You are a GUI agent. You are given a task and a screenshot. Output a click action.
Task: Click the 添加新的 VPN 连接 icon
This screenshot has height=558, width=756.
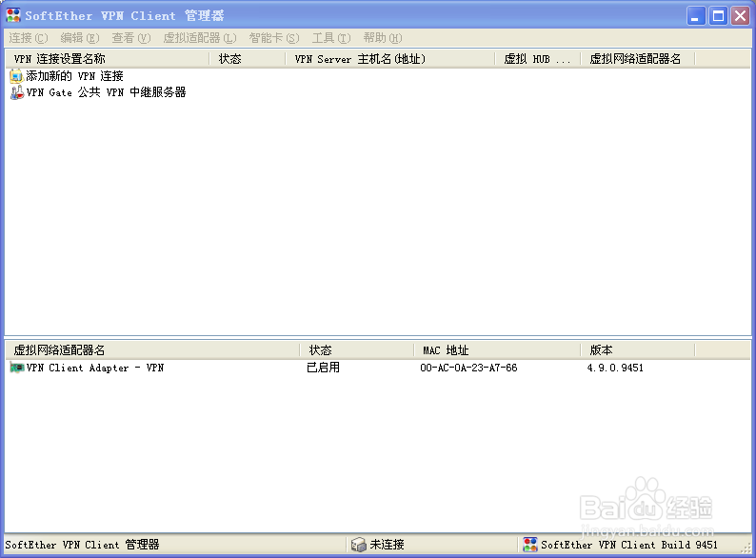(16, 76)
